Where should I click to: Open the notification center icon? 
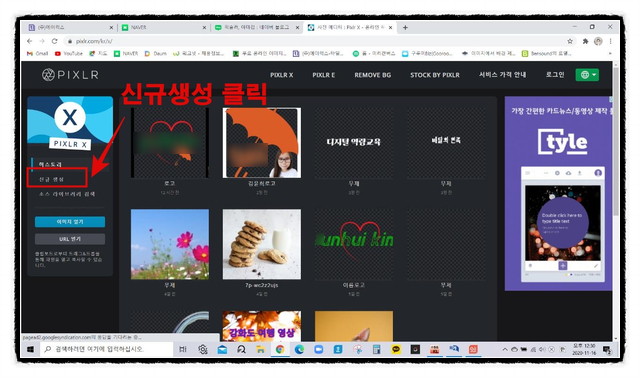(x=607, y=349)
